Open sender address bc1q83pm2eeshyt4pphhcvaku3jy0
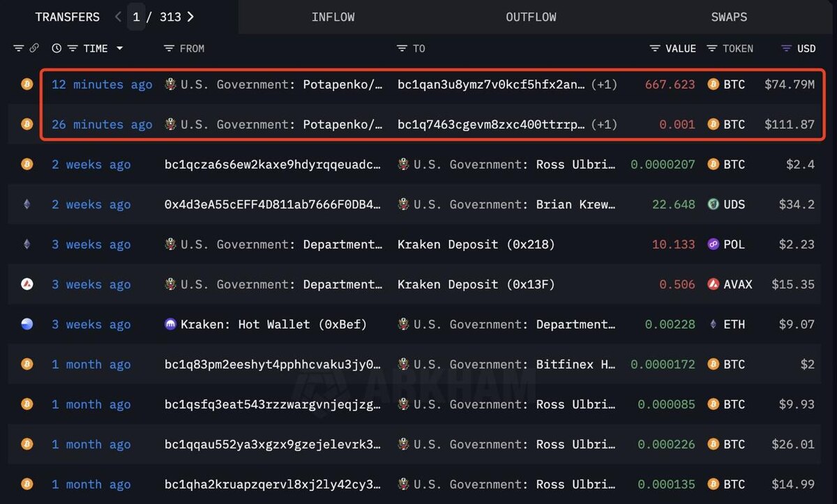 (x=273, y=364)
